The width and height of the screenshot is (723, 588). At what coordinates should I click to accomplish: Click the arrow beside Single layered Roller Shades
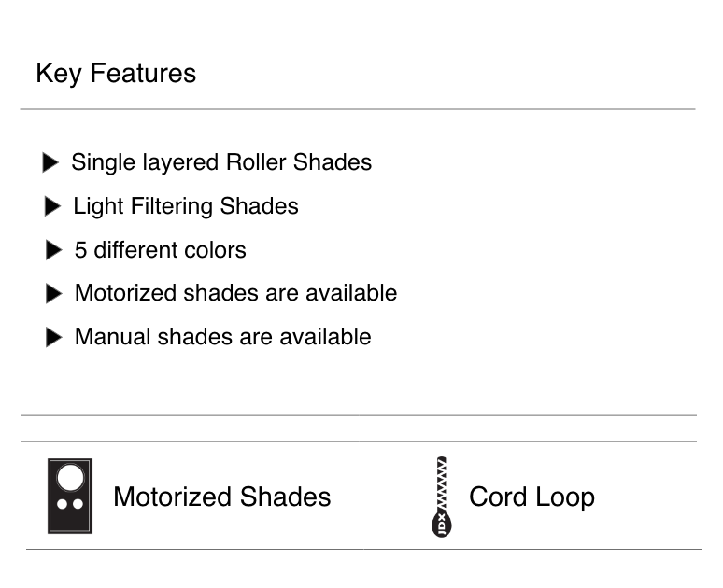click(x=50, y=163)
